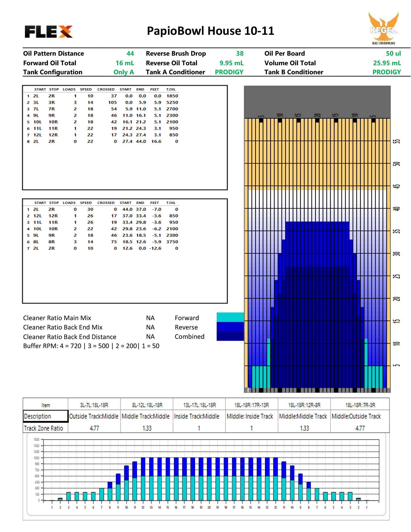Screen dimensions: 411x532
Task: Pick the Combined dark blue swatch
Action: pyautogui.click(x=230, y=336)
